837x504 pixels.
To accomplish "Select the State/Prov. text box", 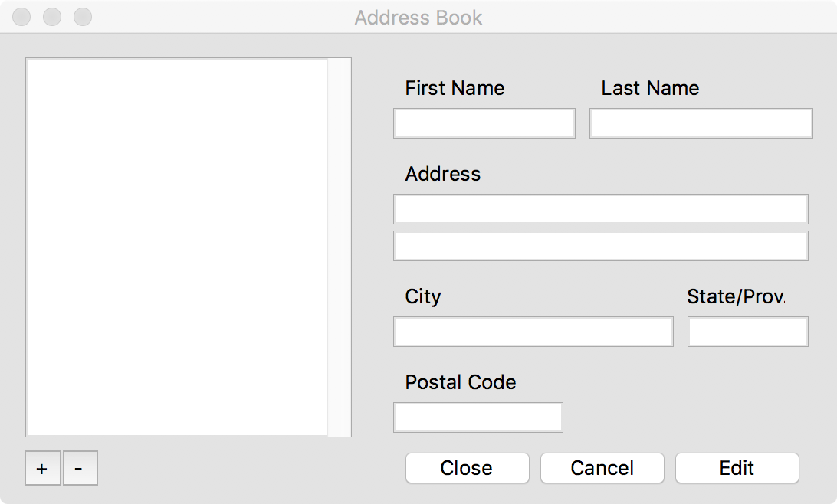I will click(747, 332).
